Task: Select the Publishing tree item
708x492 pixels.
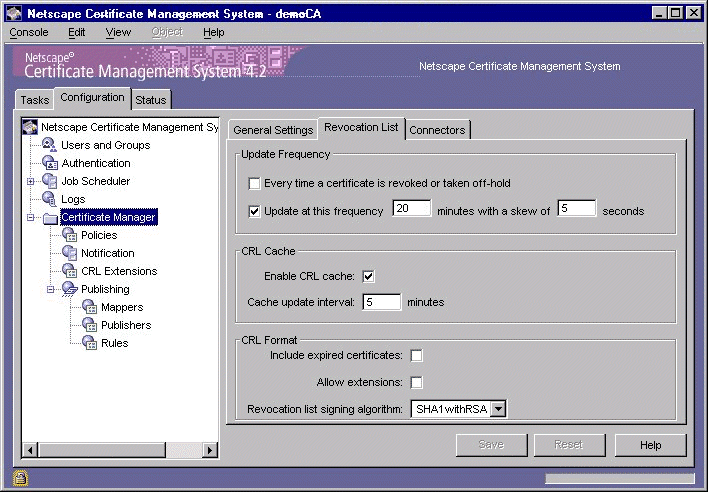Action: click(105, 289)
